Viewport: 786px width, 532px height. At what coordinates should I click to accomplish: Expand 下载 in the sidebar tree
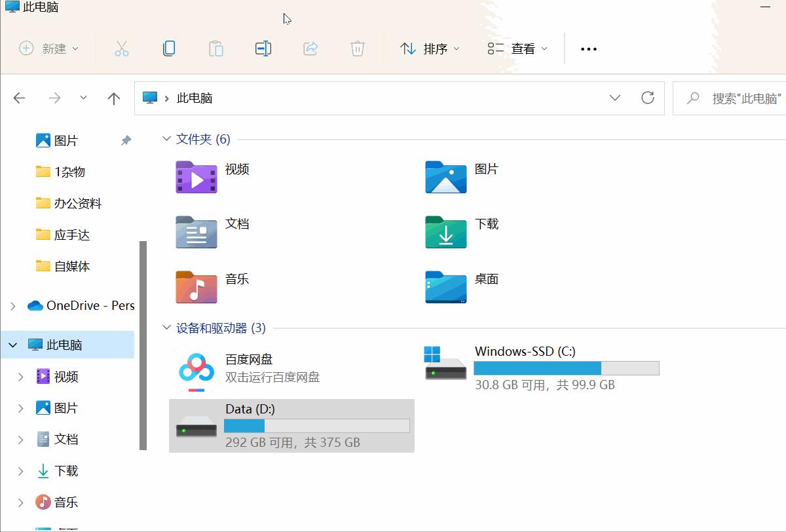point(20,470)
